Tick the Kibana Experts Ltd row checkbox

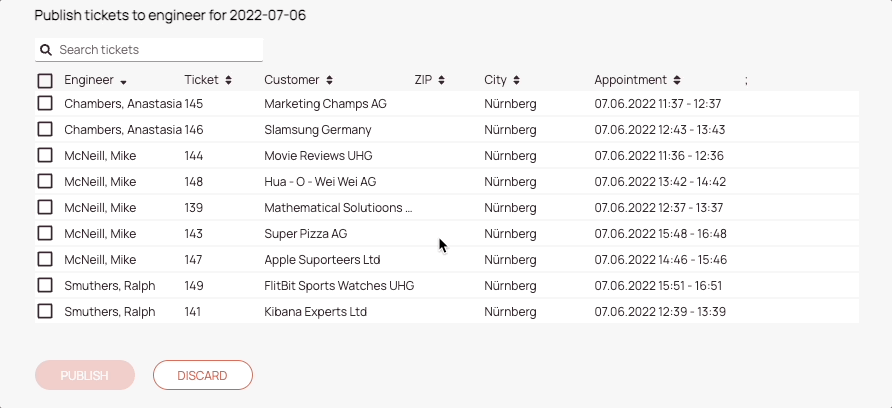[x=45, y=311]
